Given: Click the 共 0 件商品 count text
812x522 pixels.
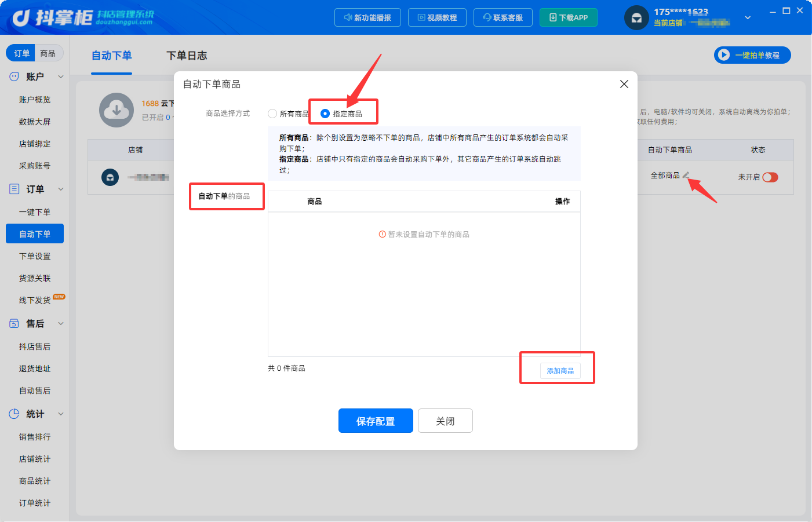Looking at the screenshot, I should (x=286, y=368).
